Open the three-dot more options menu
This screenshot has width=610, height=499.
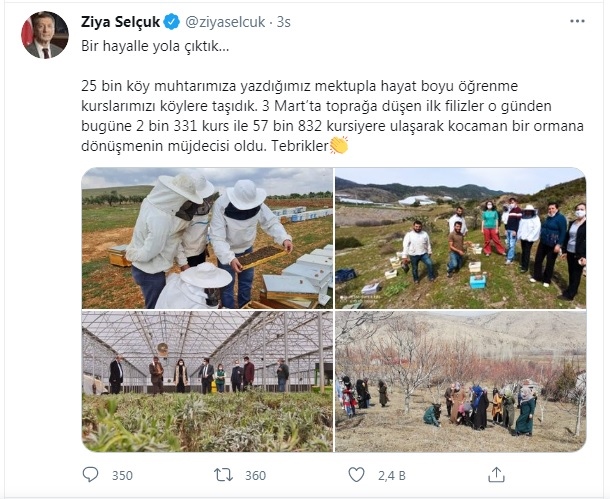click(x=577, y=21)
